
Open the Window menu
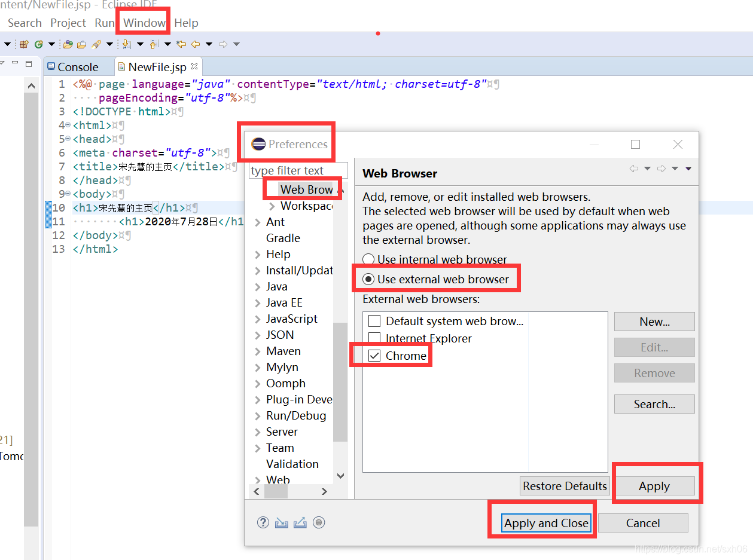pos(144,23)
